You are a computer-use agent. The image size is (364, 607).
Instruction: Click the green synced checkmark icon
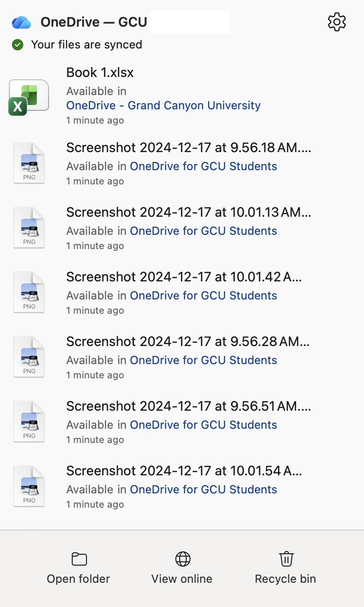(18, 45)
